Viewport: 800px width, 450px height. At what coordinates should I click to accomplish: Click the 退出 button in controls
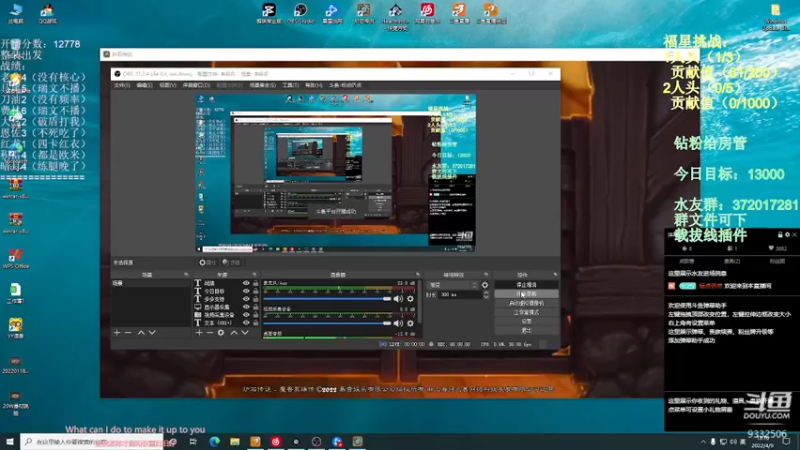(526, 331)
